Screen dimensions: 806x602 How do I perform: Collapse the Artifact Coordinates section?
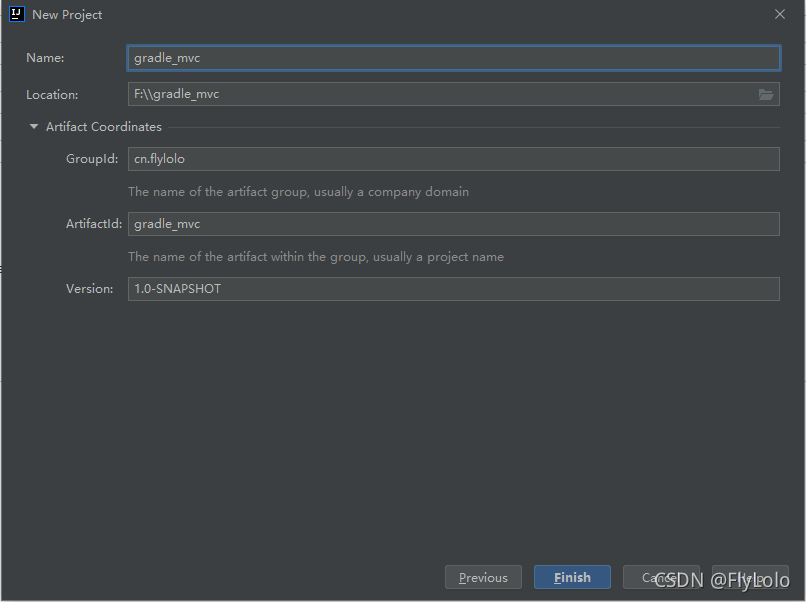coord(34,126)
